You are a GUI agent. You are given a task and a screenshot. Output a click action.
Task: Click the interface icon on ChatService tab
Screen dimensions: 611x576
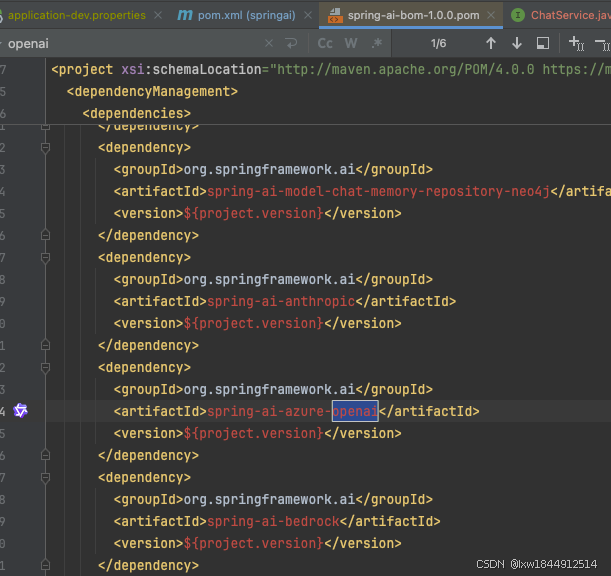[x=517, y=15]
